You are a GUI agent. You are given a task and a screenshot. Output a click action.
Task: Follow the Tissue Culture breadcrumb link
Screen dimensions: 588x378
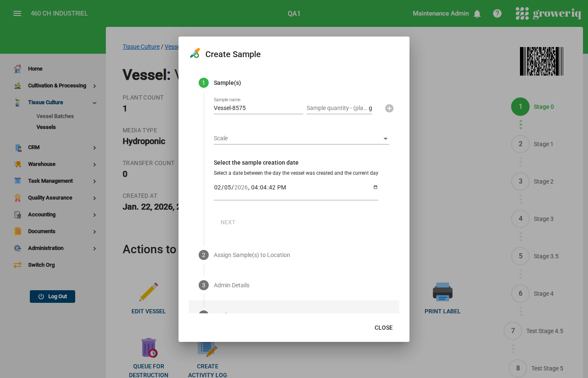pyautogui.click(x=141, y=47)
